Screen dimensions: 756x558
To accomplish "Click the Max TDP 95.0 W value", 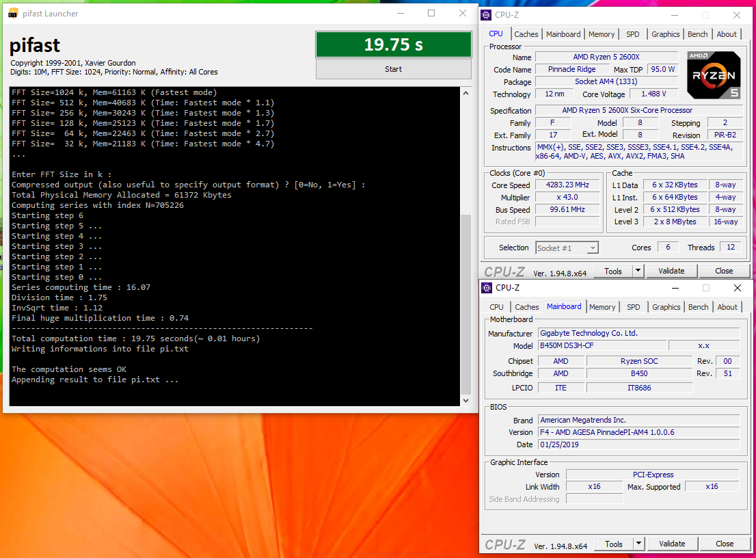I will point(663,70).
